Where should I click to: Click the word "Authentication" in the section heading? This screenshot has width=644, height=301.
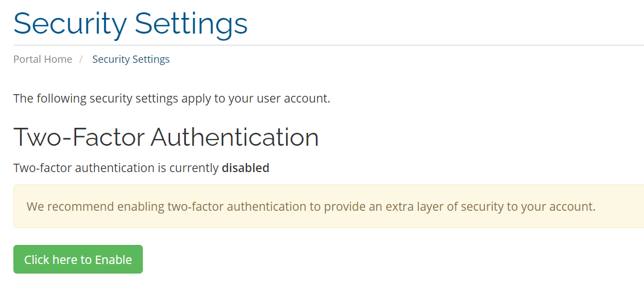235,137
